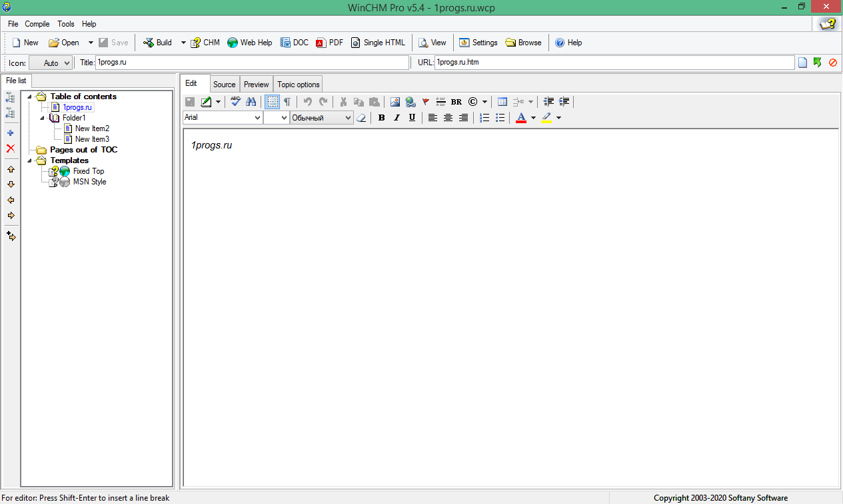843x504 pixels.
Task: Move the selected item right one level
Action: click(x=10, y=215)
